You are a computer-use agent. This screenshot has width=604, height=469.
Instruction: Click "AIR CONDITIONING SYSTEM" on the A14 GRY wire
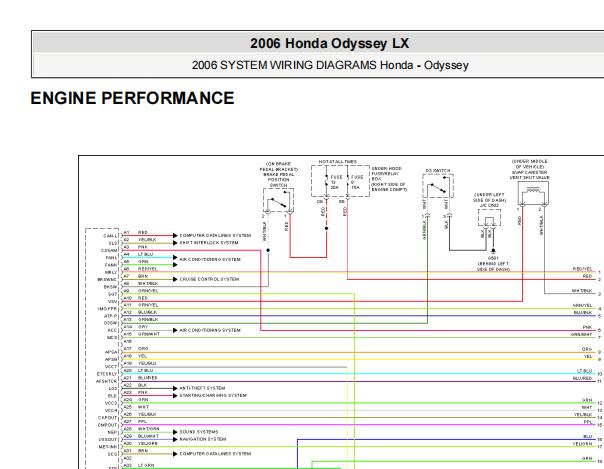210,330
